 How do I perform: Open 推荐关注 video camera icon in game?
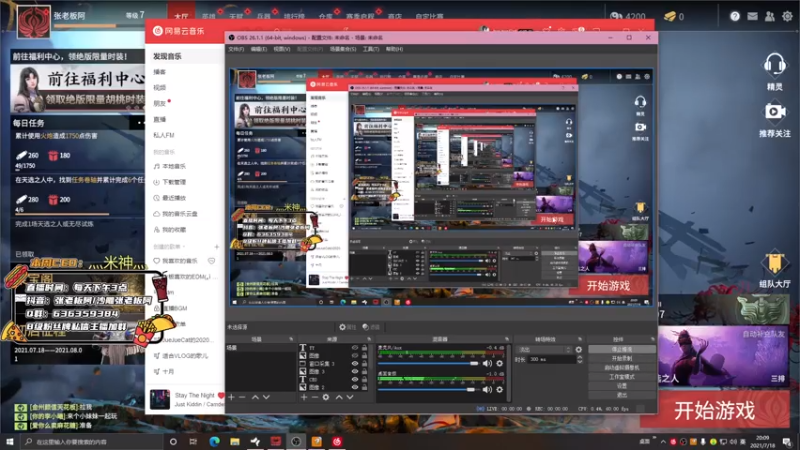tap(774, 112)
